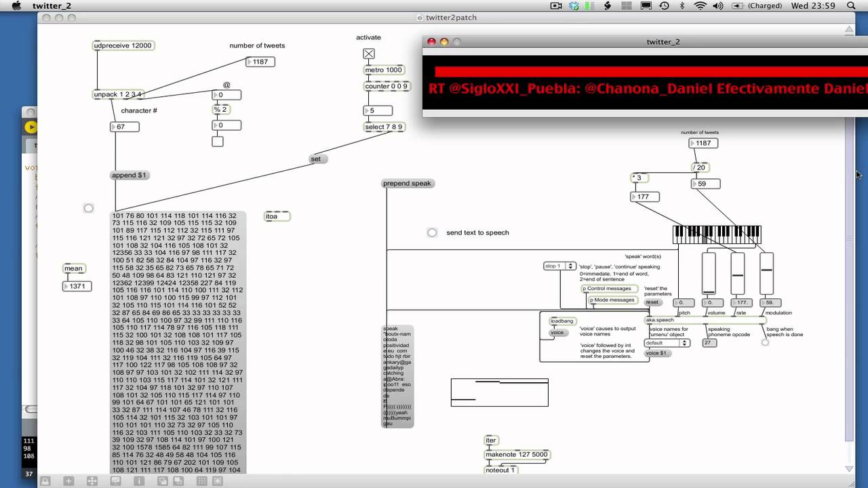Adjust the volume vertical slider
This screenshot has height=488, width=868.
pos(709,274)
